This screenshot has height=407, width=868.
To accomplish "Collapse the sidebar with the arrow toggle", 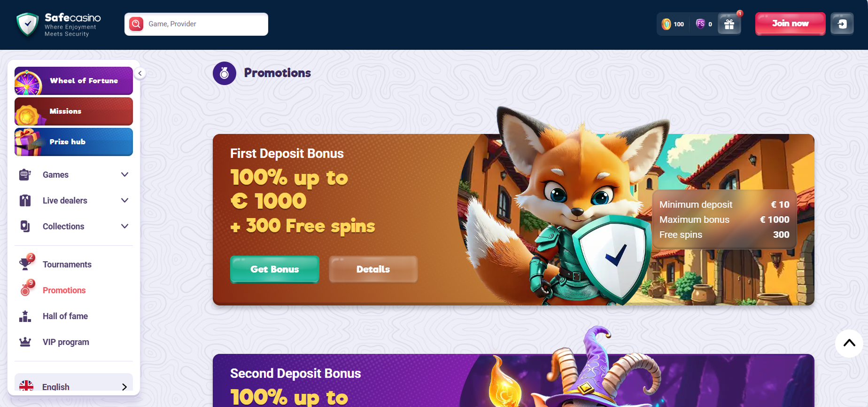I will tap(140, 73).
